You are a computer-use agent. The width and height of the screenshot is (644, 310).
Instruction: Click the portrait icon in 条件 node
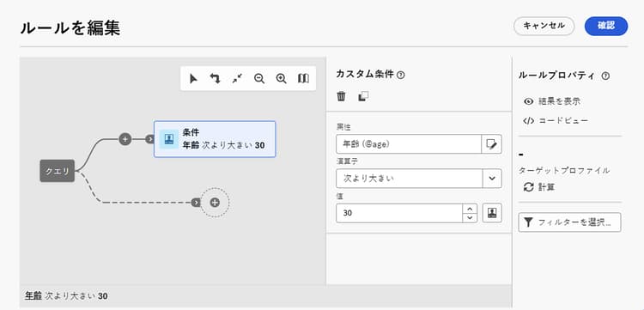pos(169,139)
